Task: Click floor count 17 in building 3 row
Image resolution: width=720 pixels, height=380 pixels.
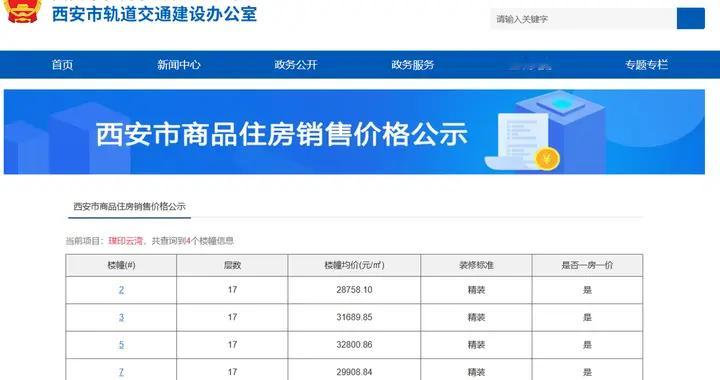Action: [x=232, y=317]
